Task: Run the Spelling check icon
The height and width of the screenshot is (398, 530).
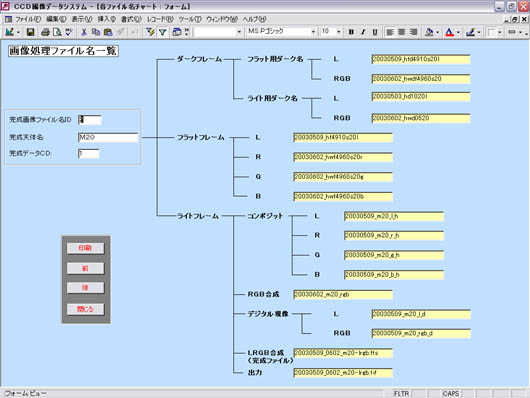Action: (69, 32)
